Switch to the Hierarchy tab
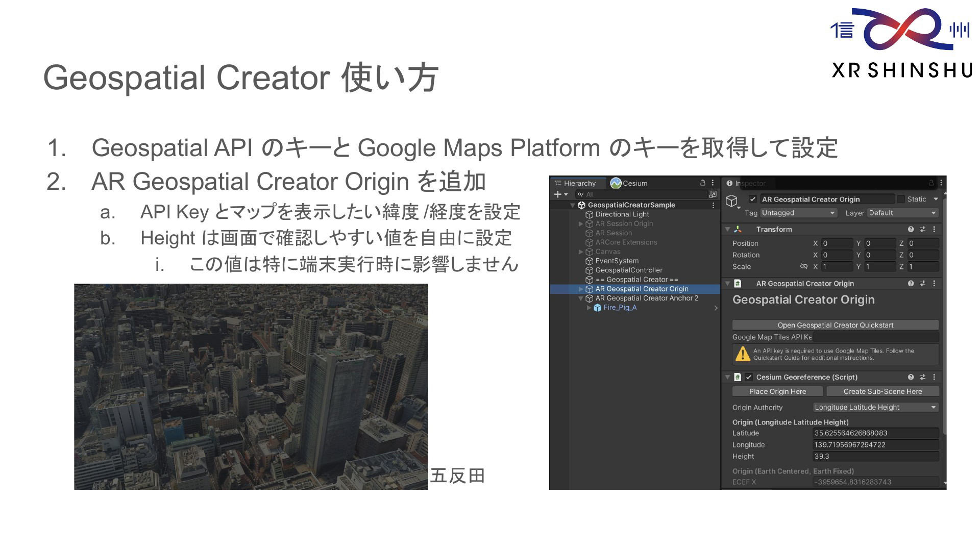This screenshot has height=551, width=980. (579, 183)
